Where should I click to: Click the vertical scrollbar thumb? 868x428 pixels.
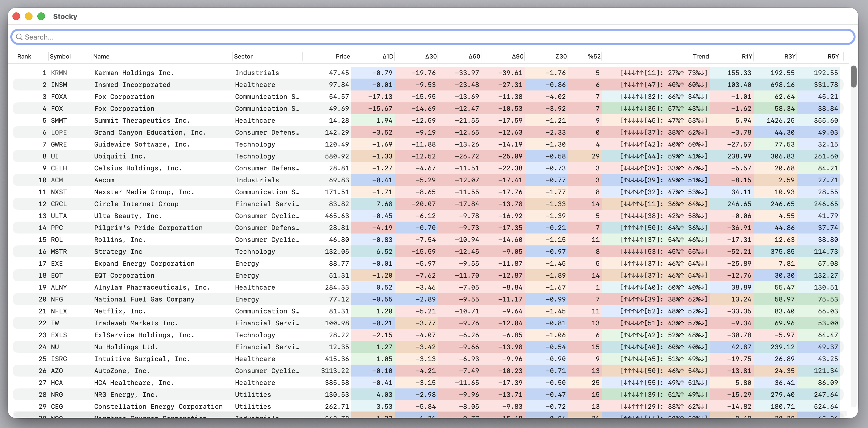point(853,77)
